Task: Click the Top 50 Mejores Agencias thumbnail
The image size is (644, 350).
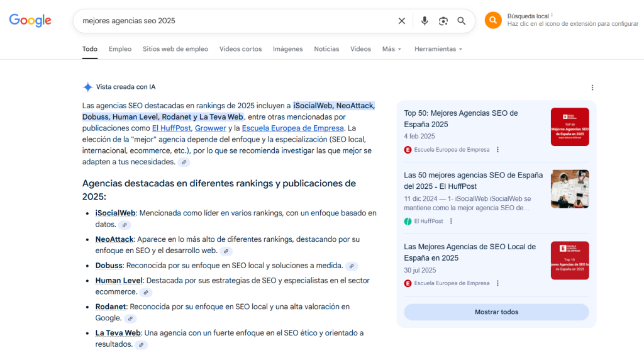Action: click(x=569, y=127)
